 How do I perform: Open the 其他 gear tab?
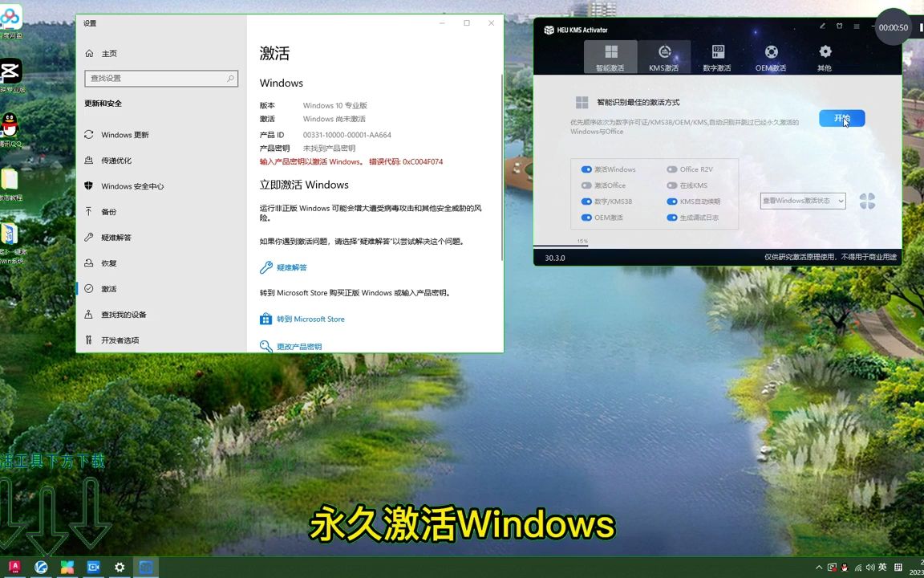click(825, 57)
